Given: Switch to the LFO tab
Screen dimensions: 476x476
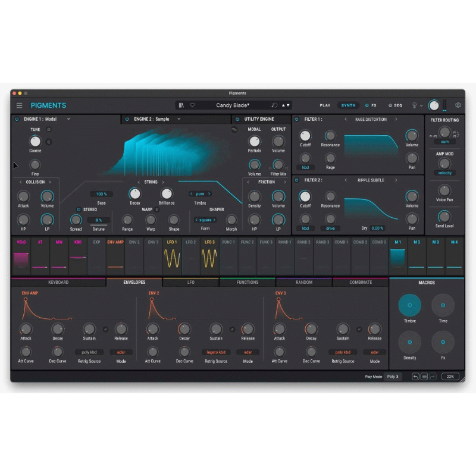Looking at the screenshot, I should click(191, 282).
